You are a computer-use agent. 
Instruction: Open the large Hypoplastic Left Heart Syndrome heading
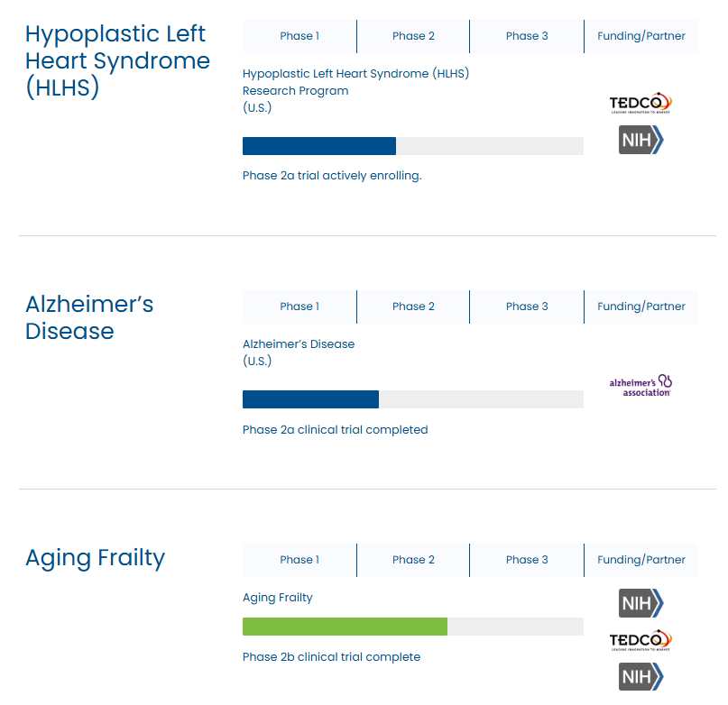point(117,61)
